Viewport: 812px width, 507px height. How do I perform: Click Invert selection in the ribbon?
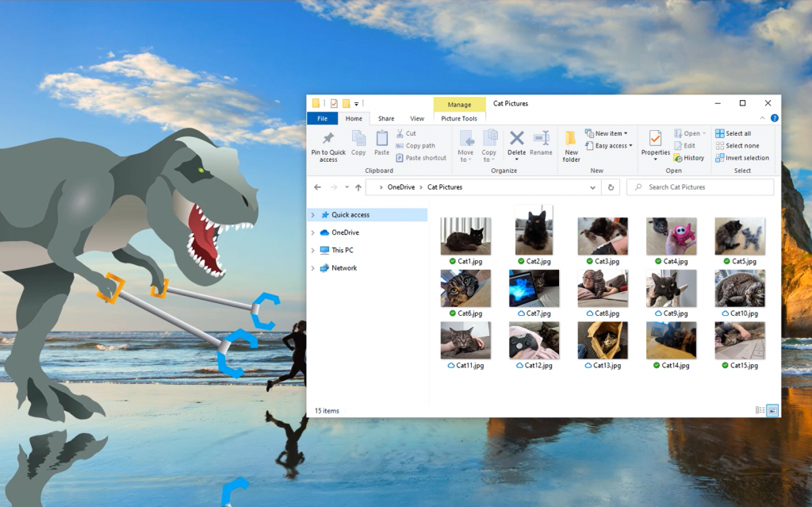point(741,158)
